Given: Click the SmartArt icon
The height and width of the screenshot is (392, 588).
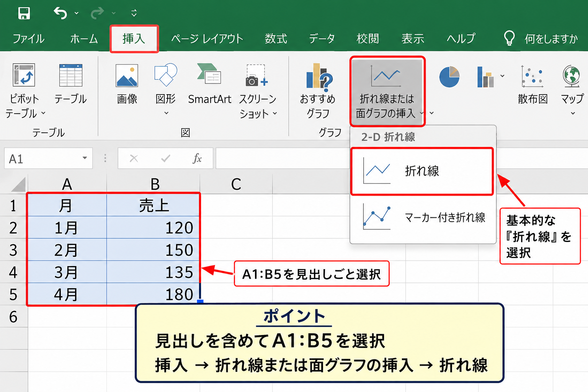Looking at the screenshot, I should tap(209, 73).
